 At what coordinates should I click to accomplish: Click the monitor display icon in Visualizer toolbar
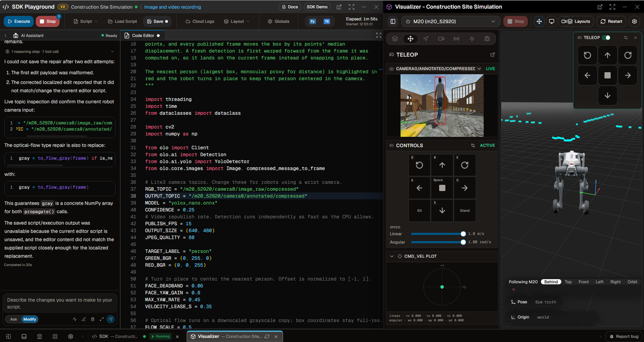551,22
